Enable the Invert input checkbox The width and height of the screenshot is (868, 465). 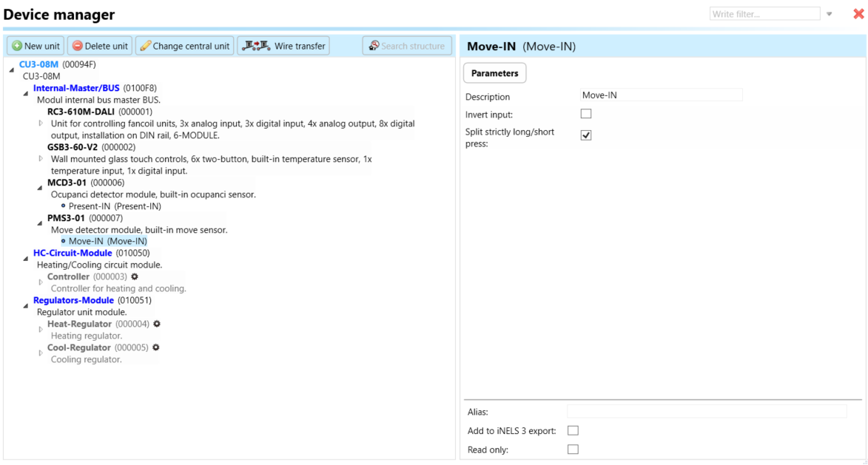(586, 114)
